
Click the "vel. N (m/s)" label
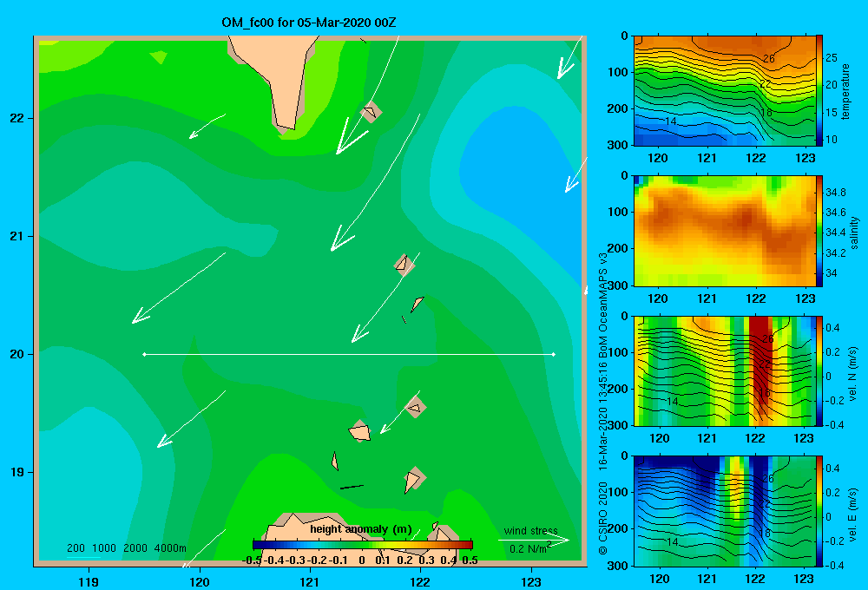coord(852,374)
